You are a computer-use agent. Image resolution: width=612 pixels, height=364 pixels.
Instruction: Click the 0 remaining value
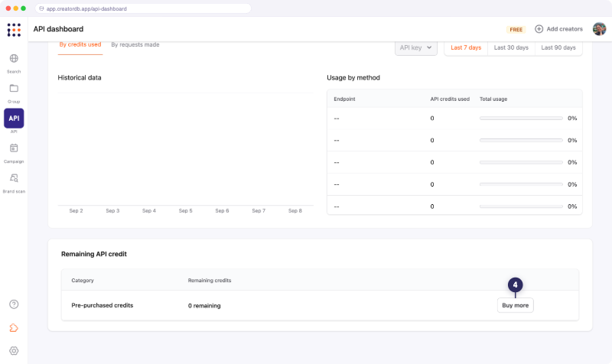(x=204, y=306)
